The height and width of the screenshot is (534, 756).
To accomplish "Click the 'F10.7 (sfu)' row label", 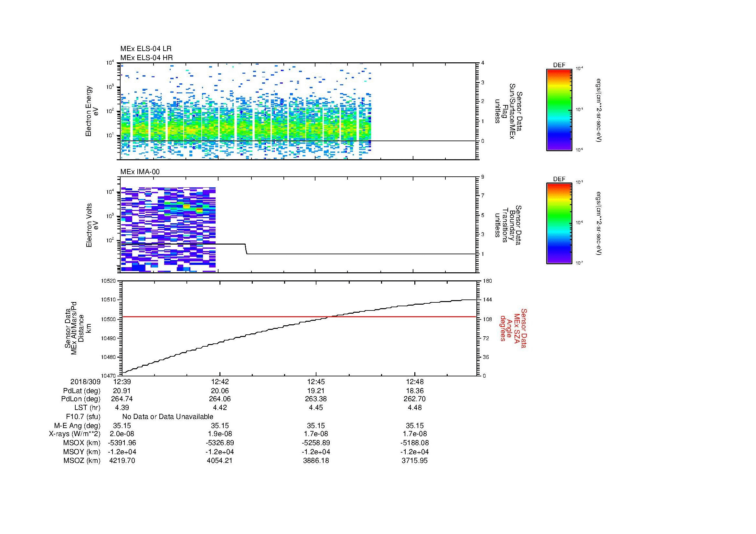I will point(83,417).
